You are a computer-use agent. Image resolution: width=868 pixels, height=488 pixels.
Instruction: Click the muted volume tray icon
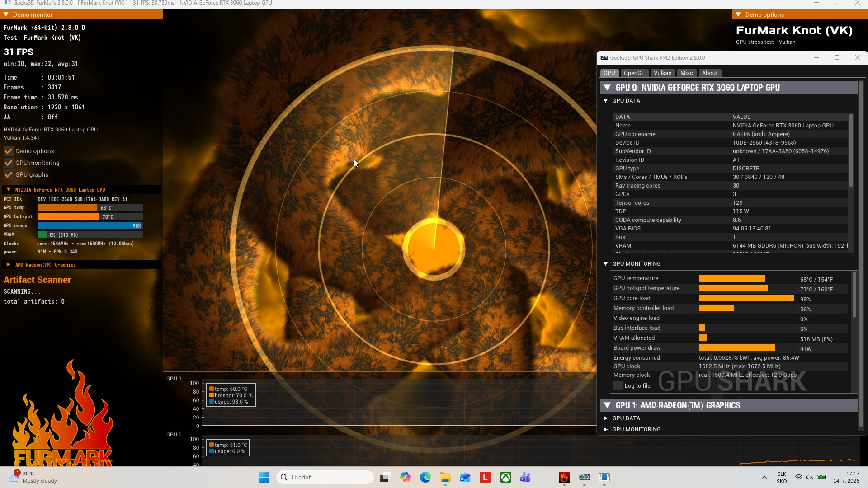tap(810, 477)
